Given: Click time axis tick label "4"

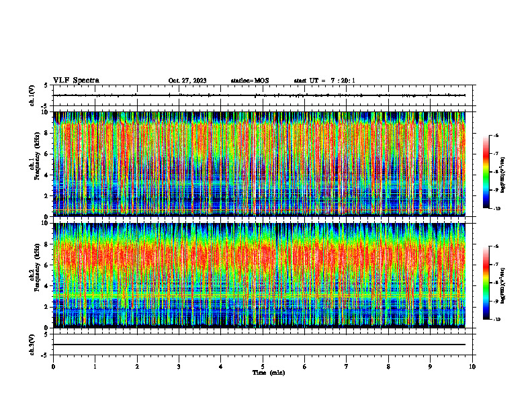Looking at the screenshot, I should pos(221,367).
